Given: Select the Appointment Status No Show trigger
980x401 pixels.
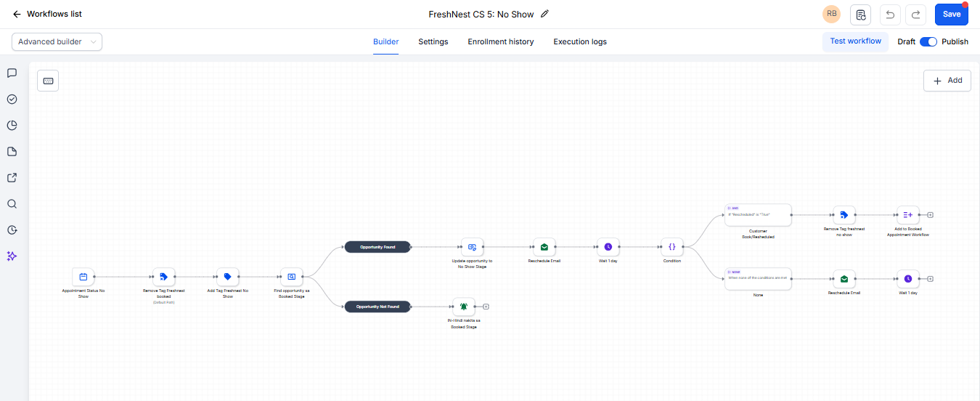Looking at the screenshot, I should (83, 277).
